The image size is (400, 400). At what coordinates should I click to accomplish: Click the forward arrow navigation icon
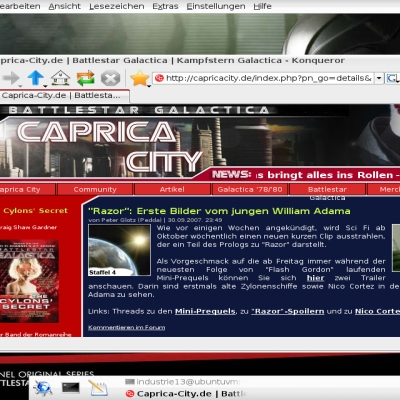tap(11, 78)
